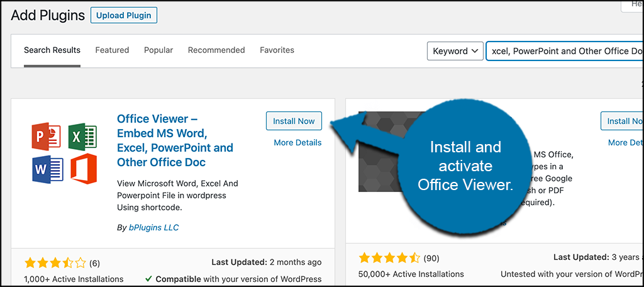Visit the bPlugins LLC author link
644x287 pixels.
click(154, 227)
